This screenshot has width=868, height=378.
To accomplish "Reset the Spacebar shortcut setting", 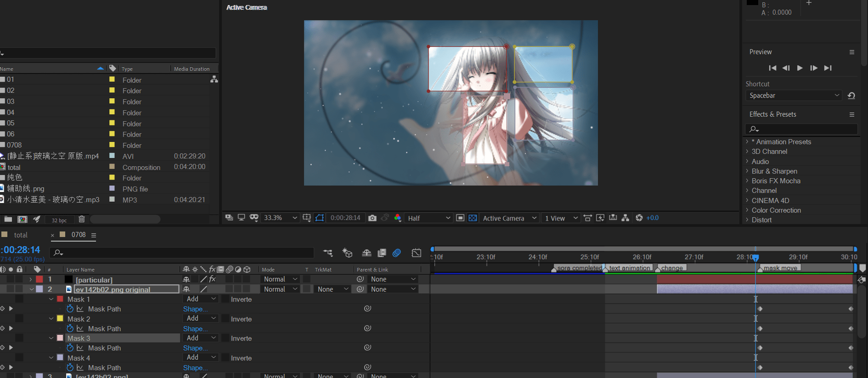I will coord(851,96).
